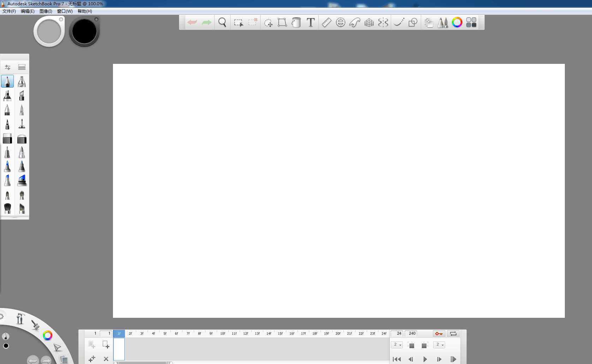Choose the rectangle Select tool
Screen dimensions: 592x364
[x=239, y=23]
